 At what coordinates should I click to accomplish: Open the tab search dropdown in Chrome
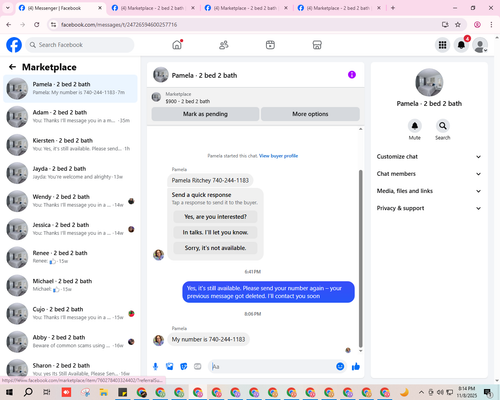point(7,8)
